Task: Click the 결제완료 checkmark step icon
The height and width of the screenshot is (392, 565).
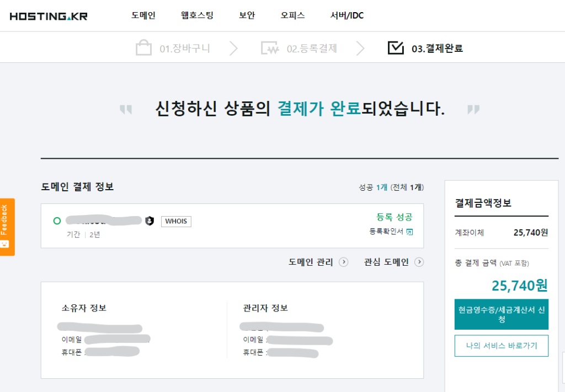Action: tap(396, 48)
